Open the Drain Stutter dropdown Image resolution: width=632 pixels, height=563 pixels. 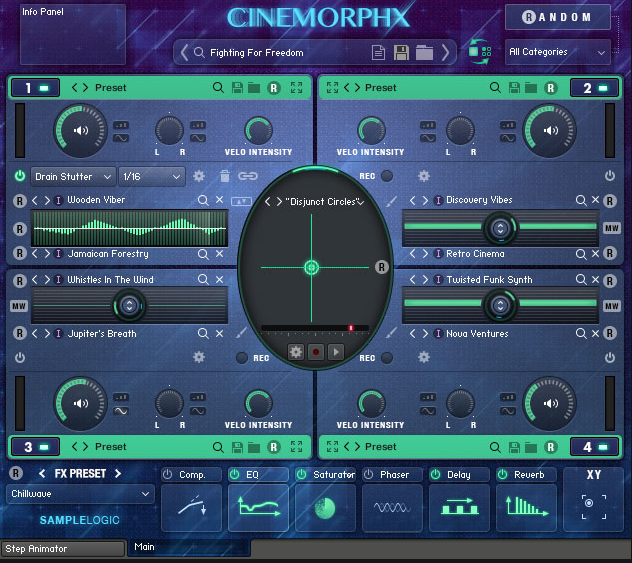pyautogui.click(x=73, y=177)
